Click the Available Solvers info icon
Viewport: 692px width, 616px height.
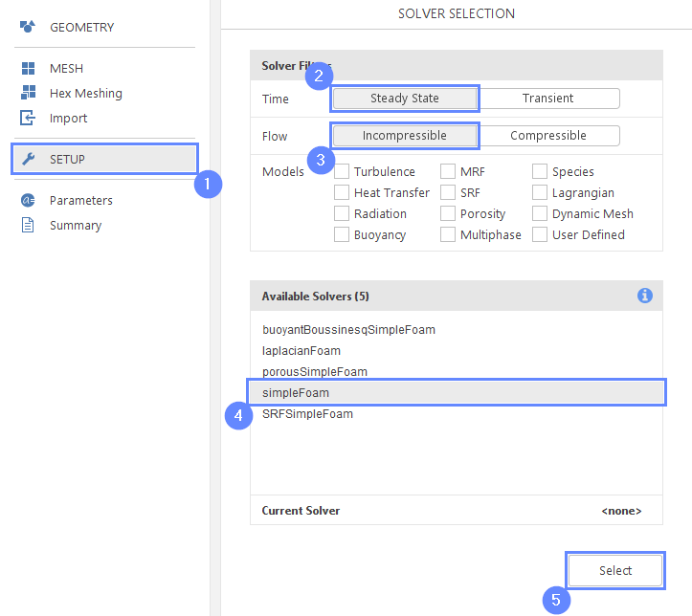[x=645, y=296]
